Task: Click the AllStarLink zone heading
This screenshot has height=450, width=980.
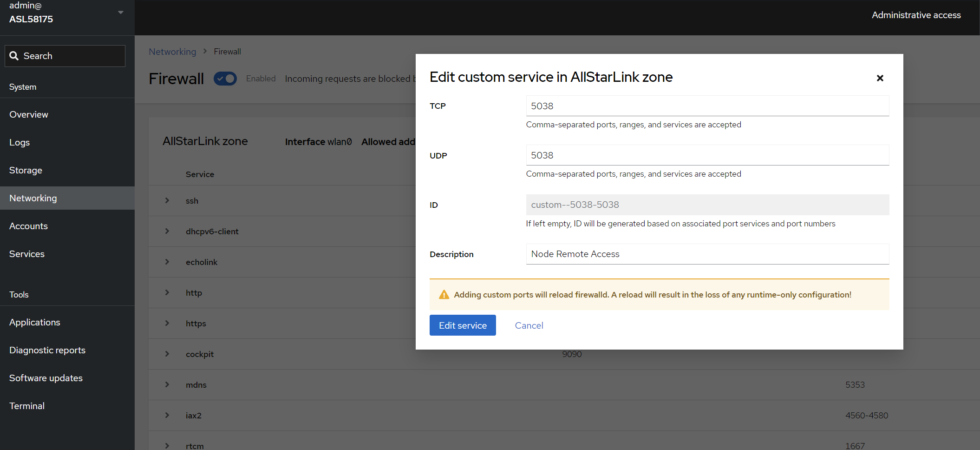Action: click(205, 141)
